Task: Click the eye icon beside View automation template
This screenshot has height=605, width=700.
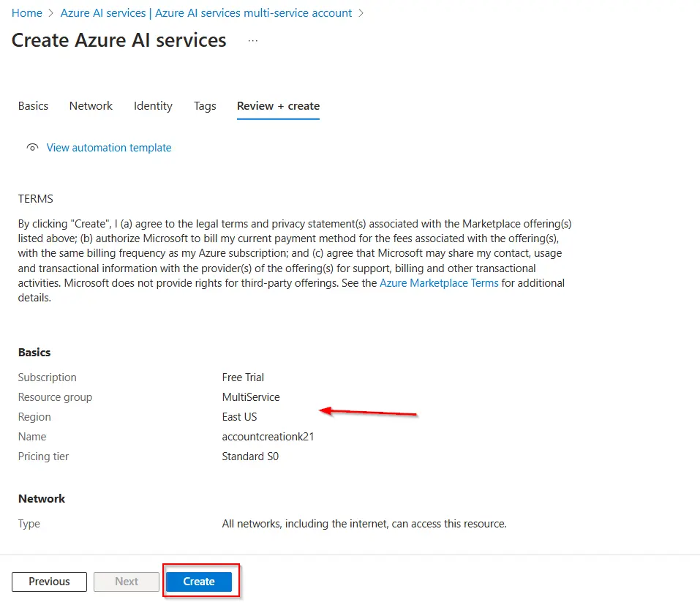Action: click(x=32, y=148)
